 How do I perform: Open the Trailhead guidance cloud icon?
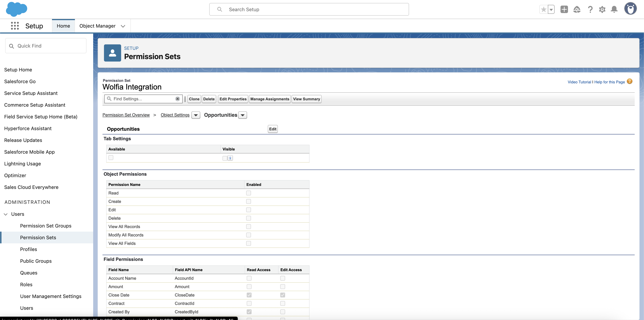pyautogui.click(x=577, y=9)
